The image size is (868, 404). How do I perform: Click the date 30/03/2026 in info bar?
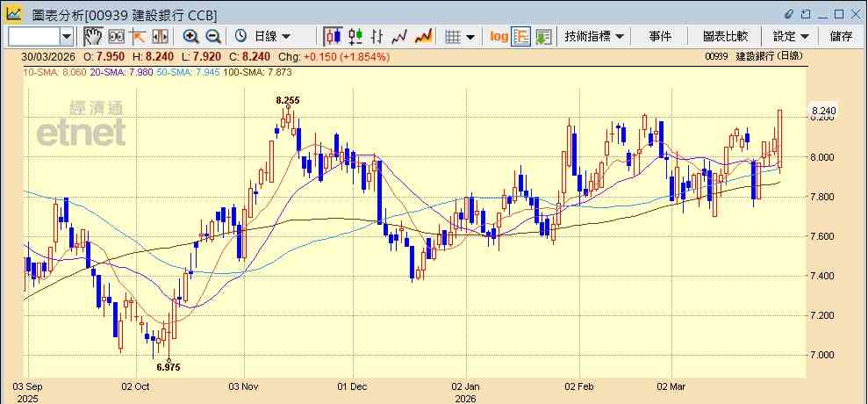50,56
